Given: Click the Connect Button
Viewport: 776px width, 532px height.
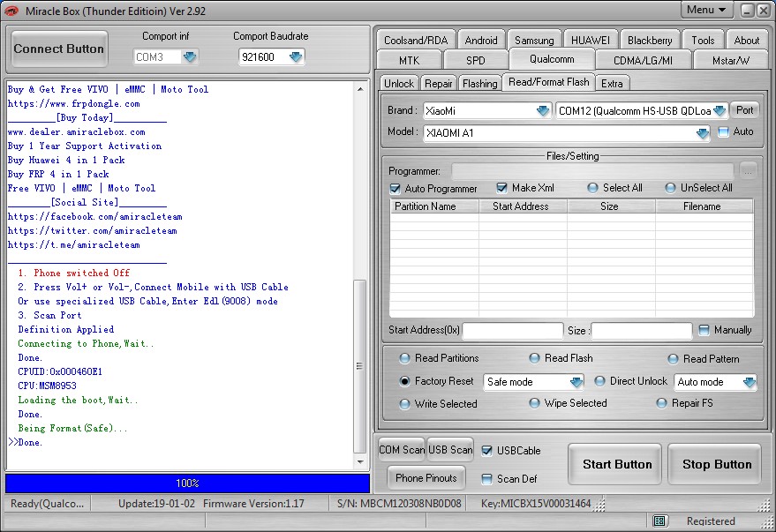Looking at the screenshot, I should (x=59, y=49).
